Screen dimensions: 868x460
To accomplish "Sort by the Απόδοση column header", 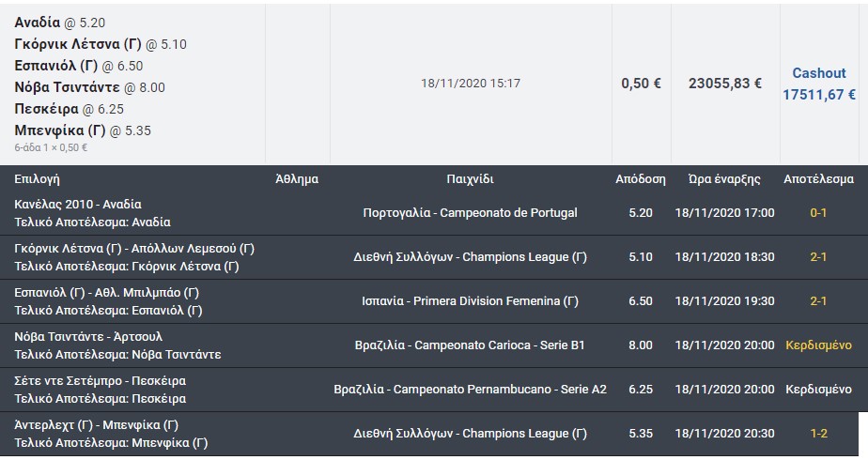I will click(x=640, y=179).
